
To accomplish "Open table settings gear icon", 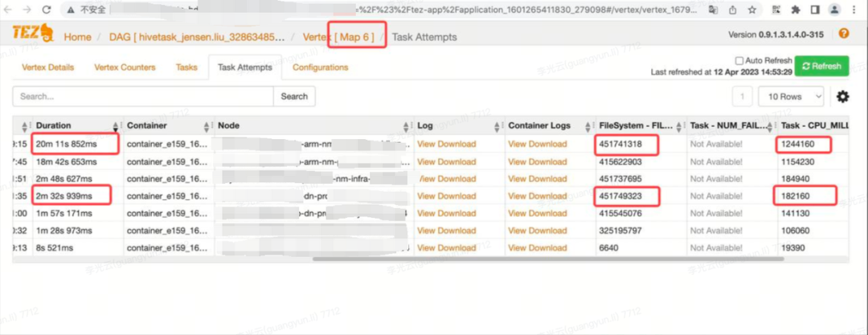I will (x=842, y=97).
